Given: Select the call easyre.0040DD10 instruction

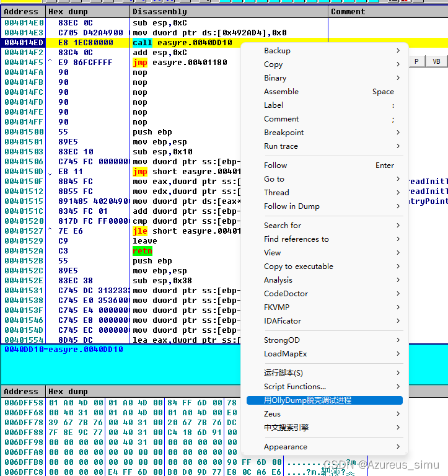Looking at the screenshot, I should (182, 43).
